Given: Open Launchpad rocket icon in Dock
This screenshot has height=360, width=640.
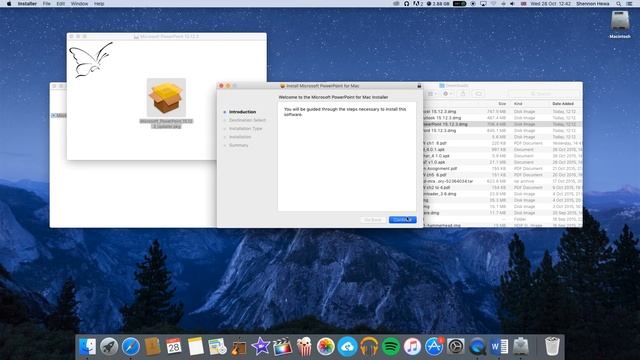Looking at the screenshot, I should [x=109, y=347].
